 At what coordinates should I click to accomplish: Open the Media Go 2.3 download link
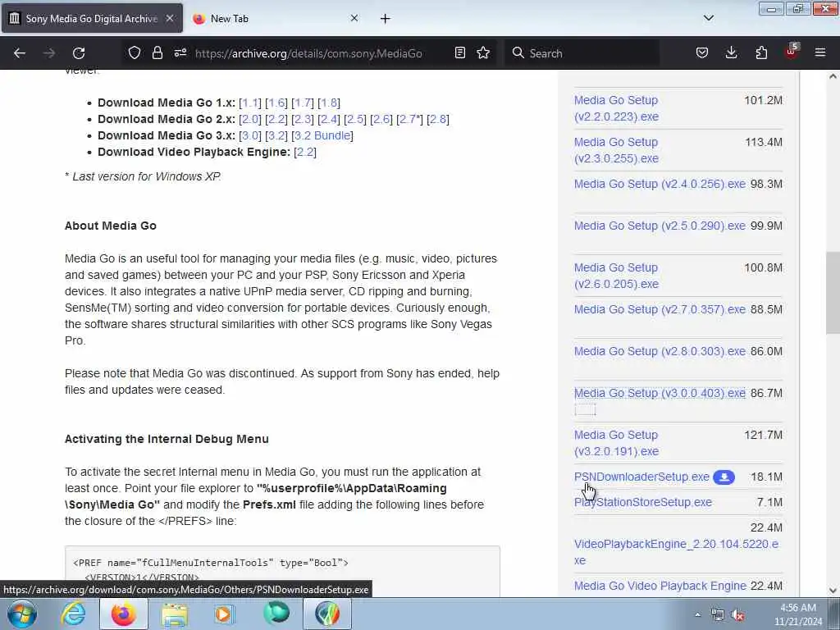pos(302,119)
